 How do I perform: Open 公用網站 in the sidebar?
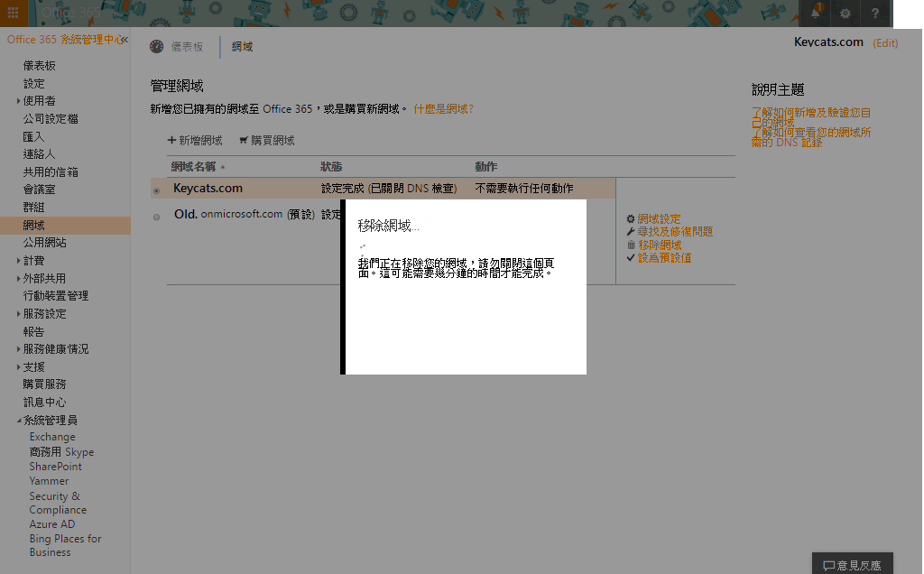[45, 243]
